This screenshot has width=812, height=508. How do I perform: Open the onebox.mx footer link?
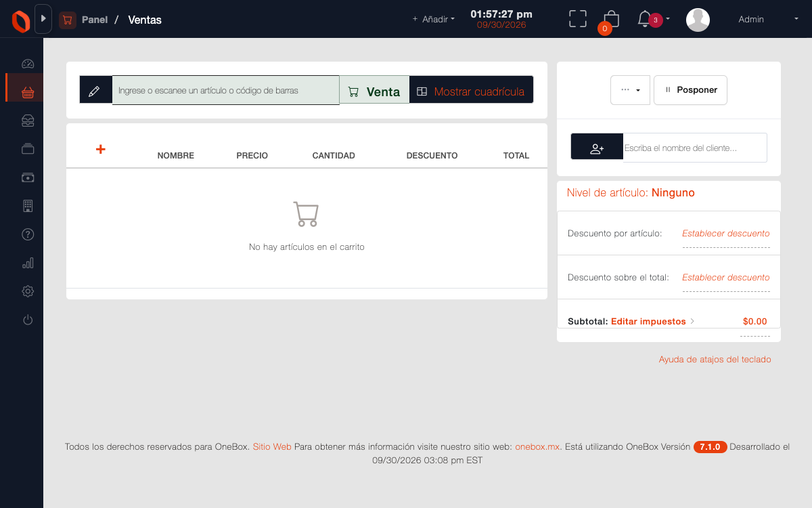[x=537, y=447]
